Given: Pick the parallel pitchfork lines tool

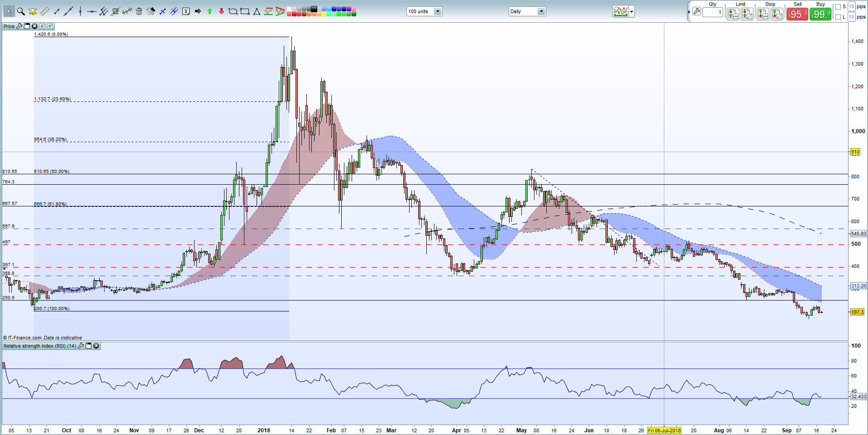Looking at the screenshot, I should coord(104,11).
